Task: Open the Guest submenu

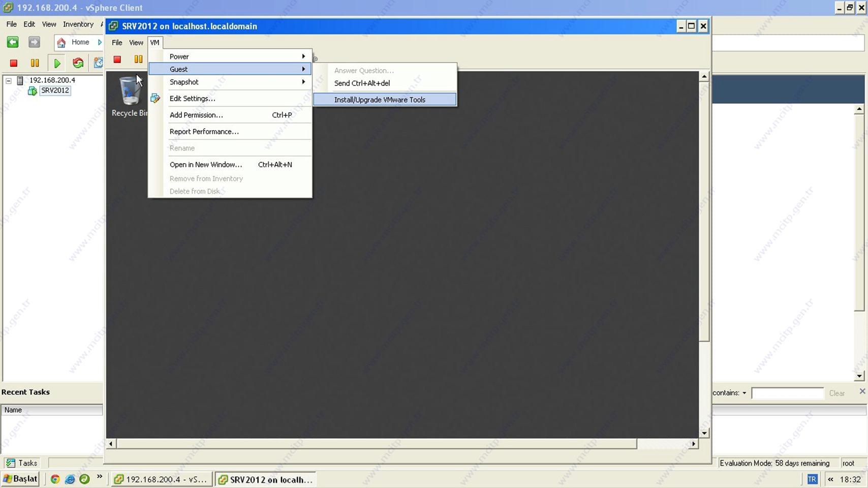Action: coord(230,69)
